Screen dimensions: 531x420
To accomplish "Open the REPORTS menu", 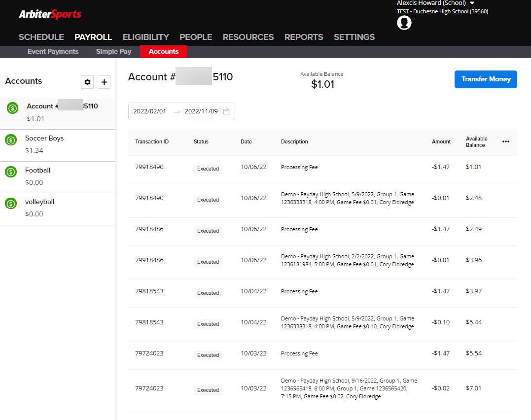I will coord(303,37).
